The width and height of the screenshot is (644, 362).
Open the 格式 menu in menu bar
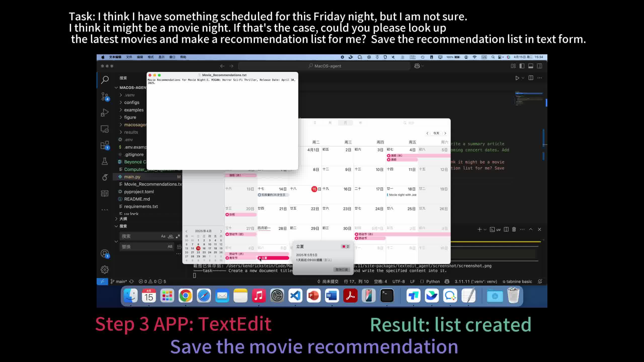coord(150,57)
